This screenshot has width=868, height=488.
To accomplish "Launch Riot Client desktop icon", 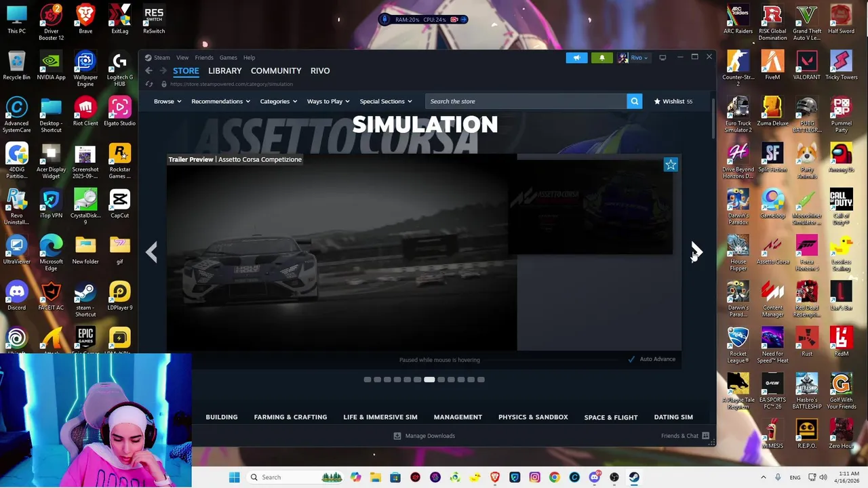I will pos(85,112).
